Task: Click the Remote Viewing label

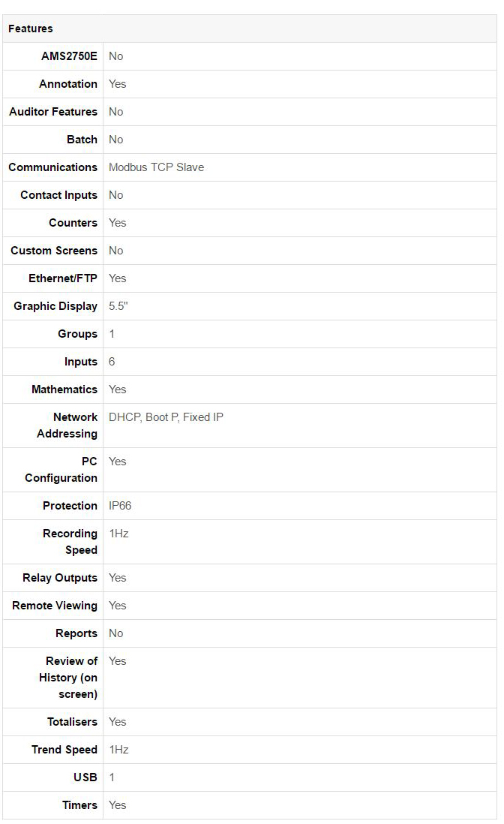Action: 55,606
